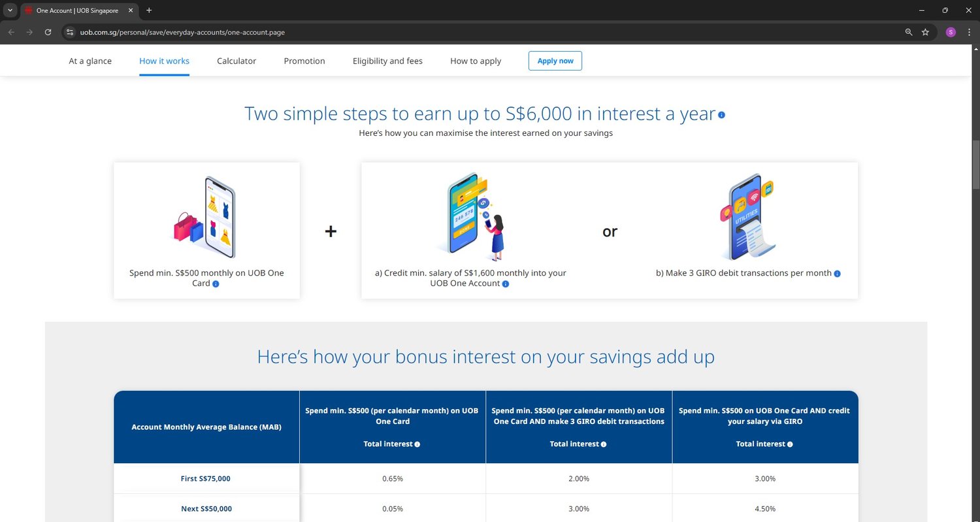Click the 4.50% interest cell
This screenshot has width=980, height=522.
pos(765,509)
